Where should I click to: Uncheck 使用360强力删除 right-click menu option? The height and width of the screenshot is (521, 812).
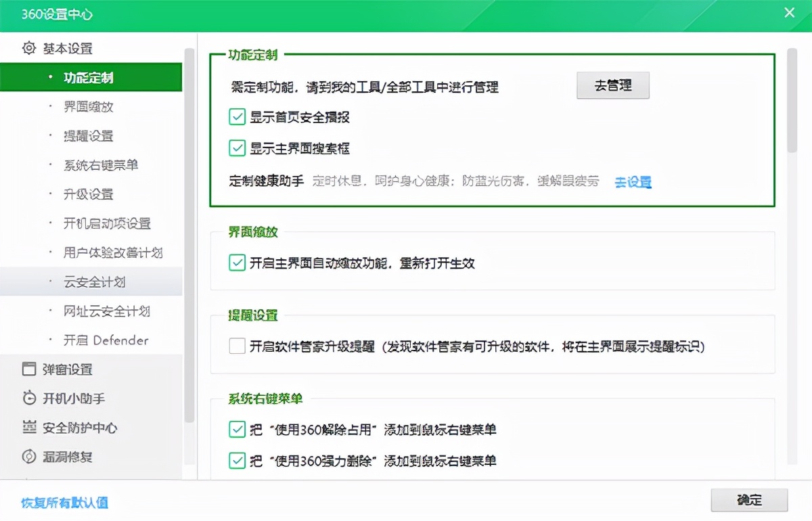click(237, 461)
